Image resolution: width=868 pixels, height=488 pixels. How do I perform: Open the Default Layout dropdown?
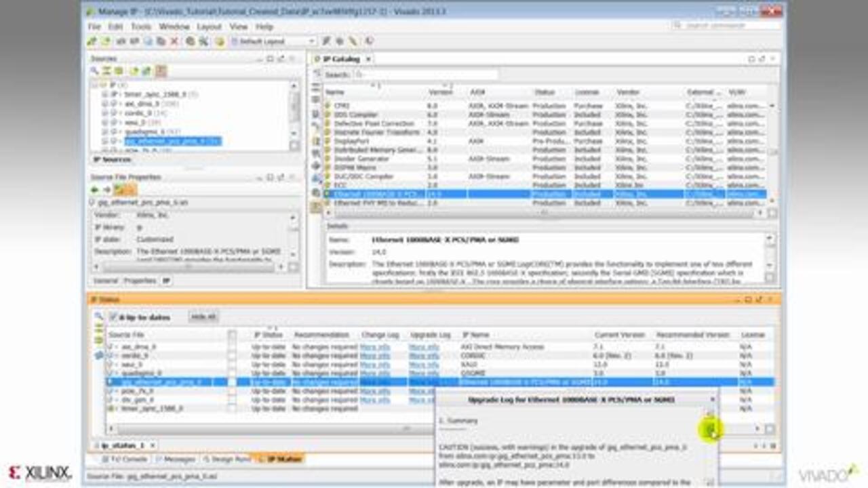273,41
